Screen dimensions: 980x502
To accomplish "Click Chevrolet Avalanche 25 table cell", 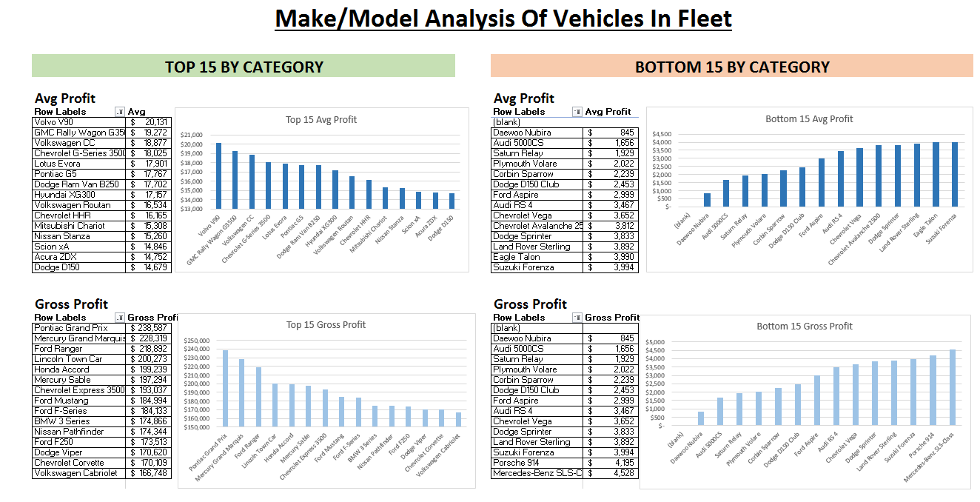I will [x=537, y=226].
